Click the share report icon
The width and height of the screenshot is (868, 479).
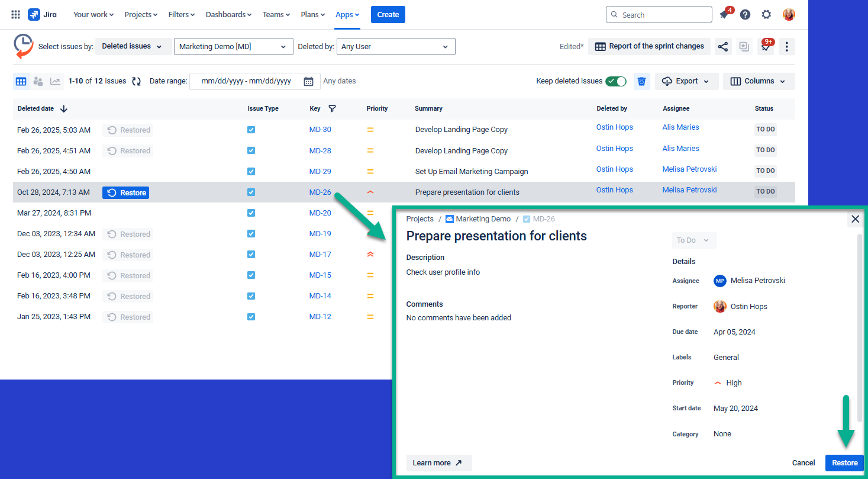pyautogui.click(x=722, y=46)
